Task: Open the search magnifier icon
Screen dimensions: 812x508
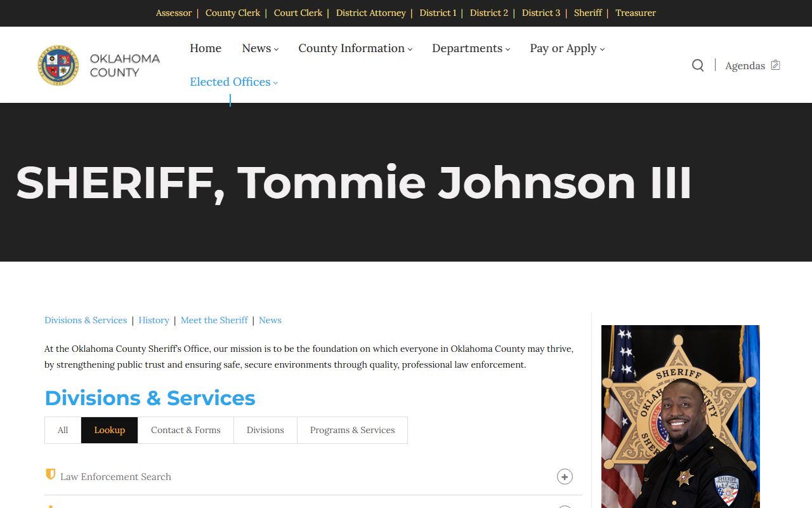Action: pos(698,65)
